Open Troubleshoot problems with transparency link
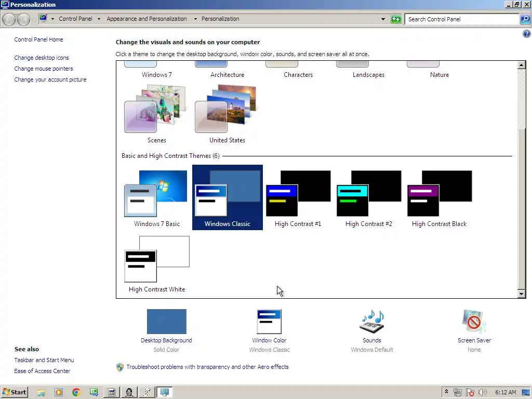This screenshot has height=399, width=532. pyautogui.click(x=207, y=367)
